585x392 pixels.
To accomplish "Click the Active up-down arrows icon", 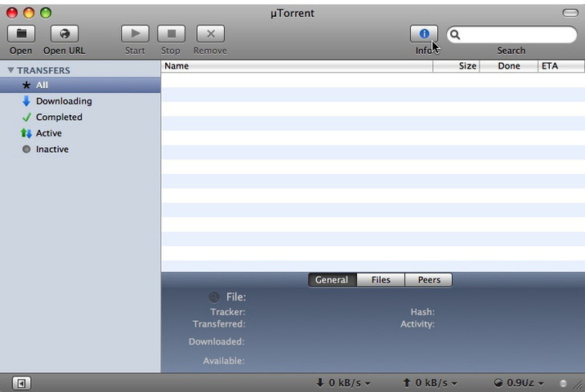I will pos(26,133).
